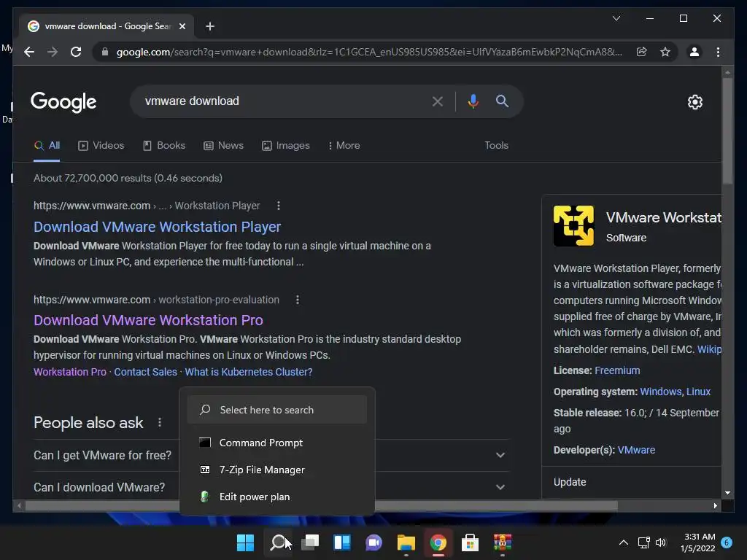The height and width of the screenshot is (560, 747).
Task: Switch to the Images tab
Action: [286, 146]
